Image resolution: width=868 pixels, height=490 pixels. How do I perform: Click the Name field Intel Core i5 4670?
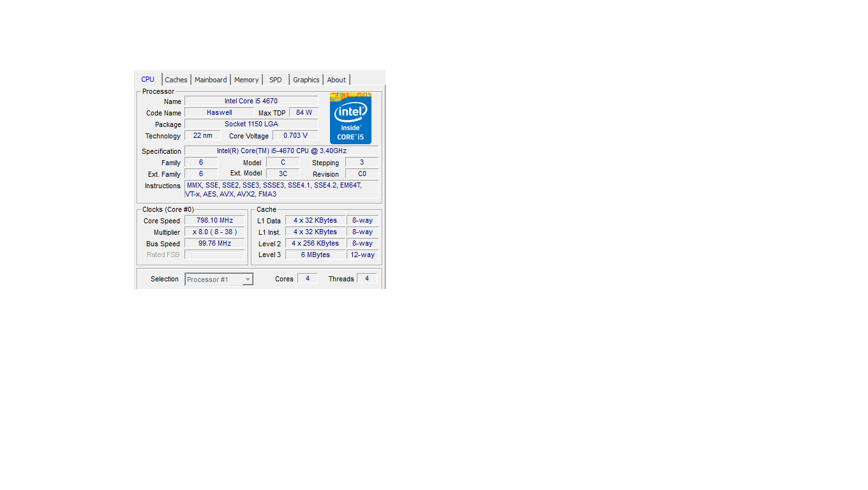[251, 101]
